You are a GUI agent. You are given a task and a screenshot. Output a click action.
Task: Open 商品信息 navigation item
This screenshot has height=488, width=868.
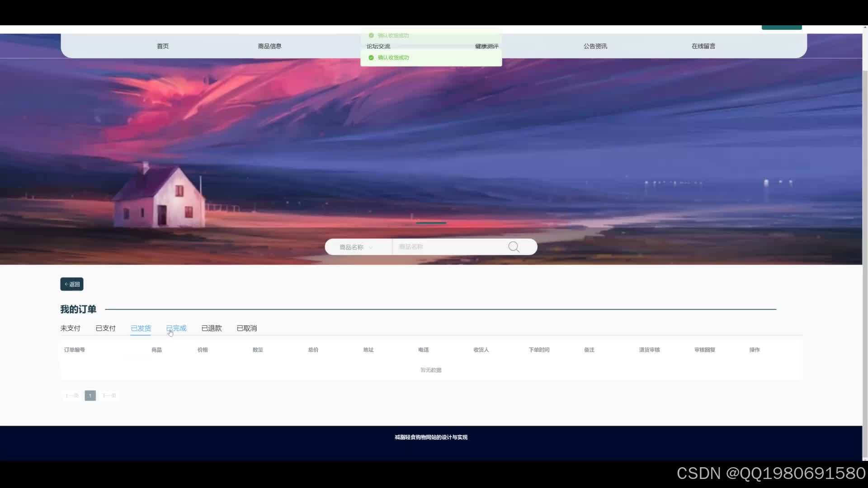(x=269, y=46)
